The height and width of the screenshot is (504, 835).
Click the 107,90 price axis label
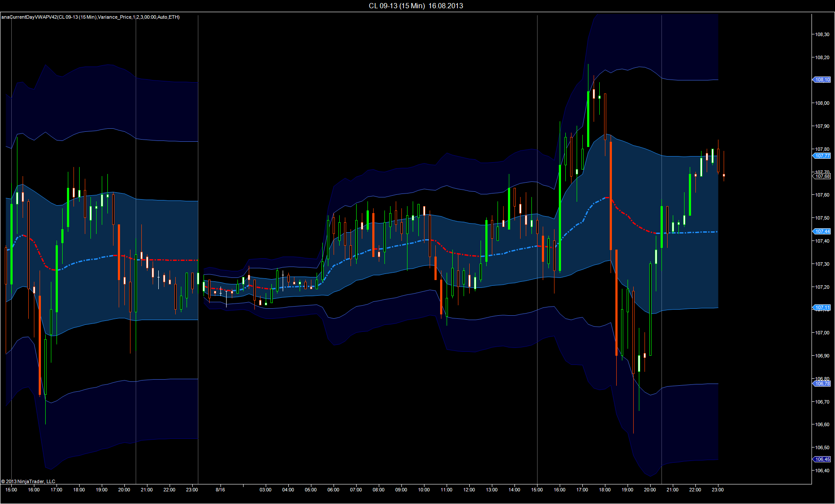pyautogui.click(x=822, y=126)
